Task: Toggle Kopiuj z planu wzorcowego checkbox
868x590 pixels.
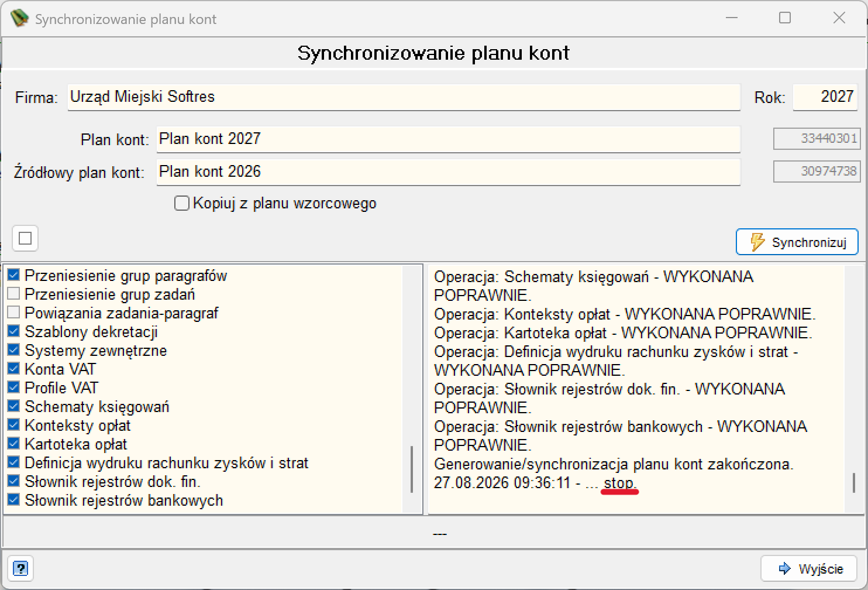Action: click(182, 203)
